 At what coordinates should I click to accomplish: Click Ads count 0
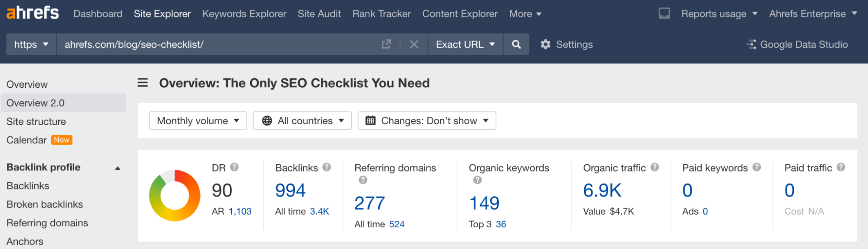tap(705, 212)
